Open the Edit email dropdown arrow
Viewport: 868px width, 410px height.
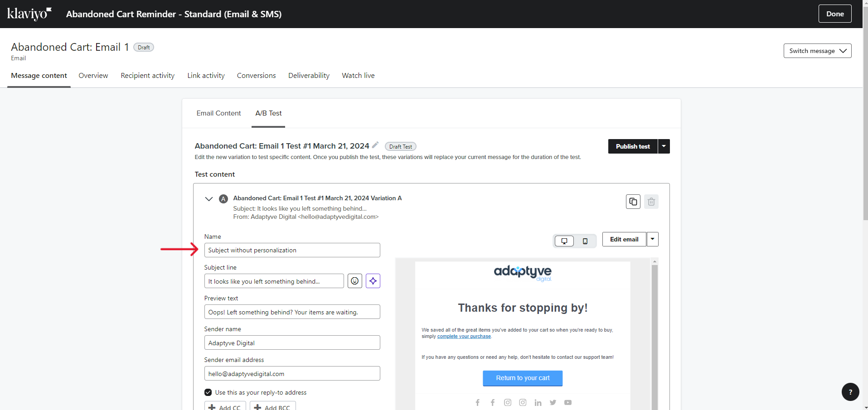(x=652, y=239)
